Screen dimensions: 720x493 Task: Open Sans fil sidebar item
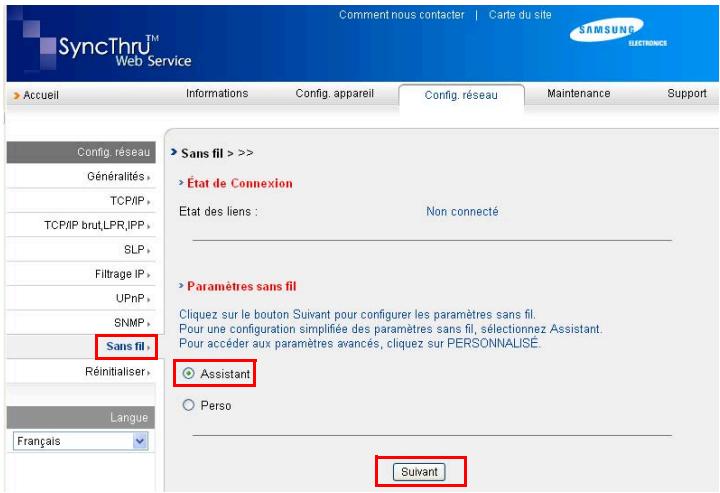click(125, 346)
